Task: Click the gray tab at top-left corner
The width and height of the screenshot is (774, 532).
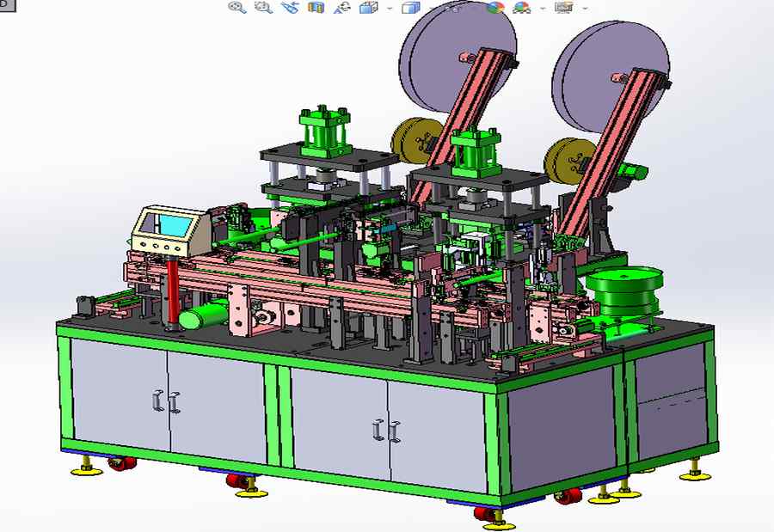Action: coord(3,3)
